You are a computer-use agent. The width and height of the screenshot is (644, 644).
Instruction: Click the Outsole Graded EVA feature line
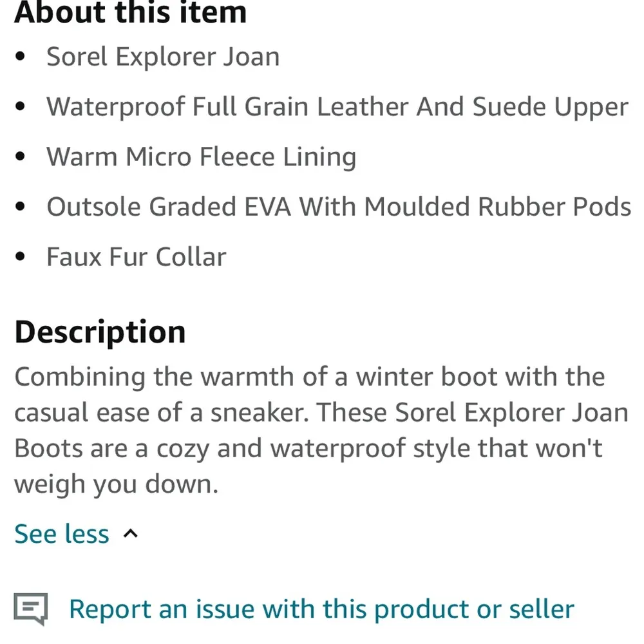pos(339,207)
